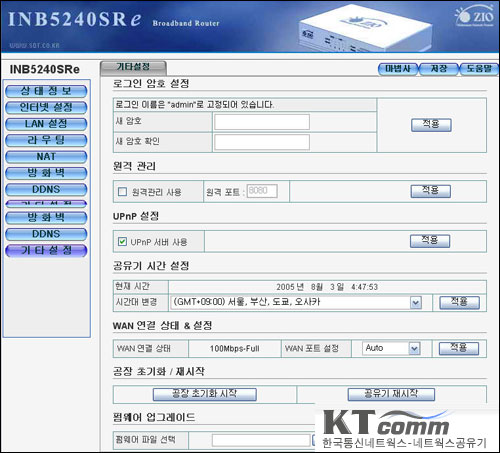Click the UPnP 설정 section heading
The width and height of the screenshot is (500, 453).
[x=136, y=216]
